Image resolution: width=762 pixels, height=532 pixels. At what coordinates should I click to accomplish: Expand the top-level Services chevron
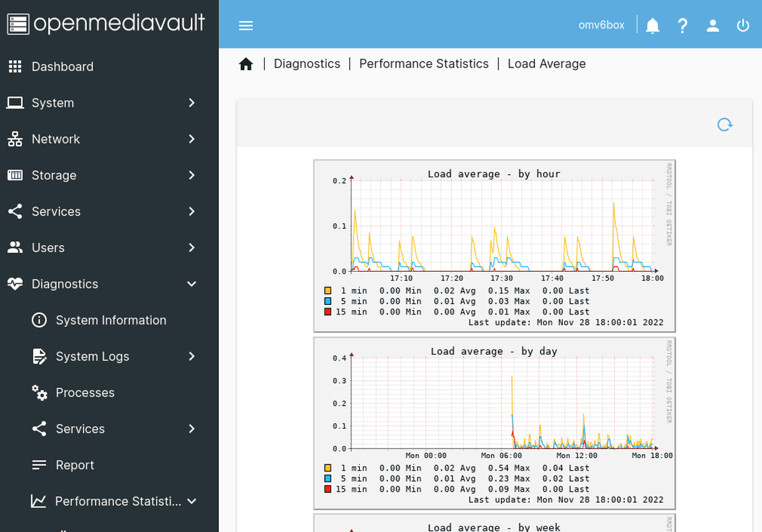192,211
